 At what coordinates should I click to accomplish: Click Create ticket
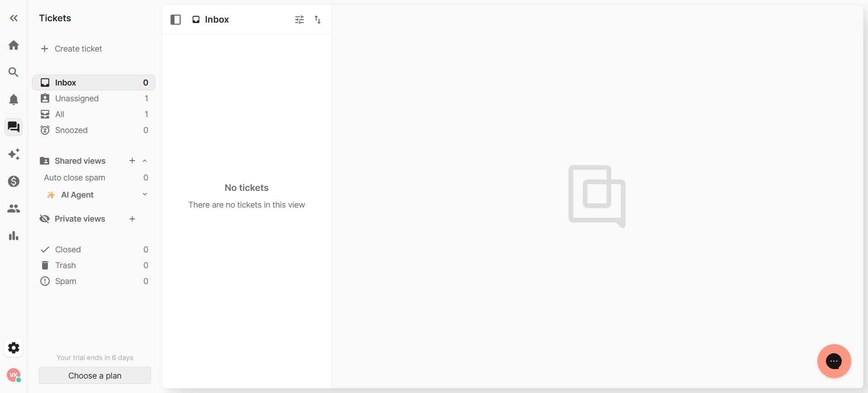pos(71,49)
